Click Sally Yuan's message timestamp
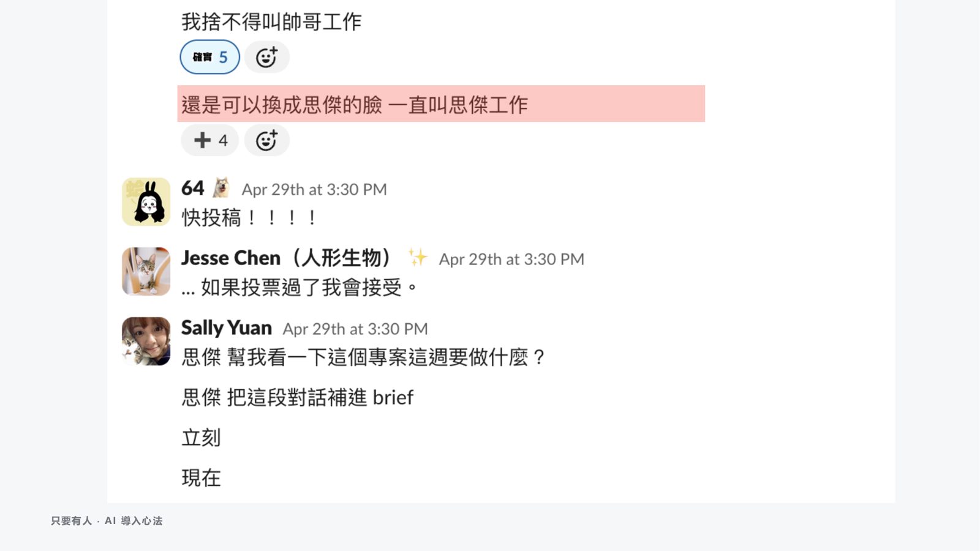980x551 pixels. click(x=355, y=329)
